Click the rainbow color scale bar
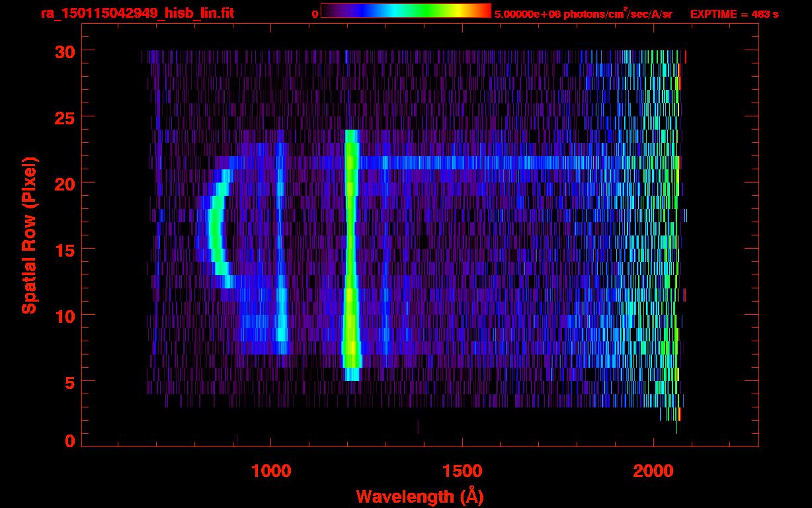This screenshot has height=508, width=812. click(x=406, y=11)
